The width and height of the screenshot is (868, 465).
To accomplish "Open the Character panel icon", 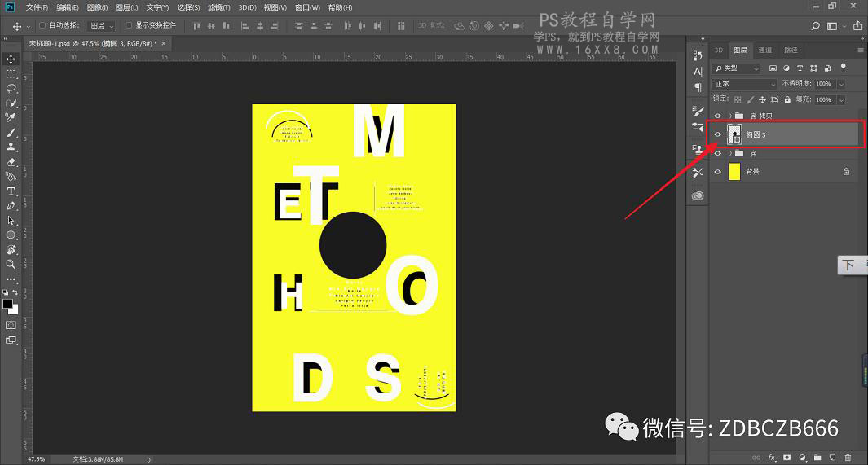I will [x=698, y=72].
